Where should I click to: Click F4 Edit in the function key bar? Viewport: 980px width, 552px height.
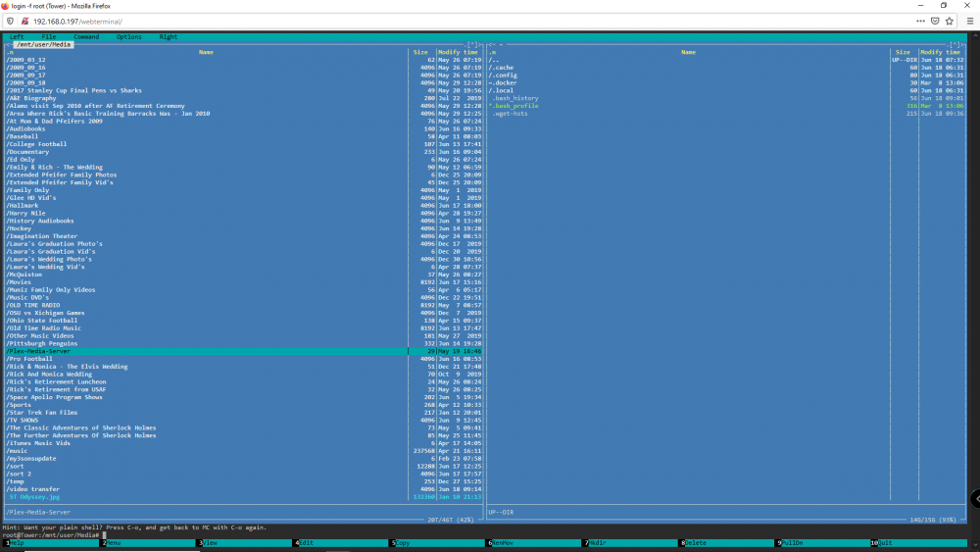point(306,542)
